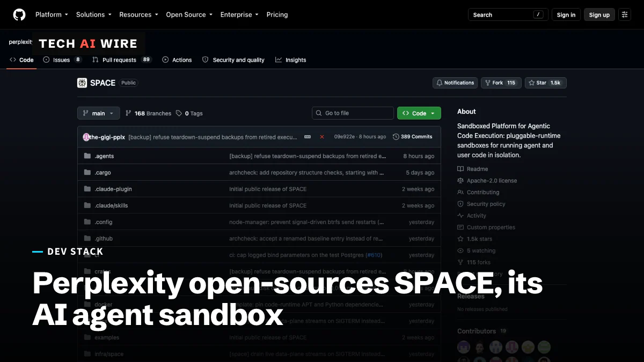Switch to the Code tab
The image size is (644, 362).
coord(21,60)
